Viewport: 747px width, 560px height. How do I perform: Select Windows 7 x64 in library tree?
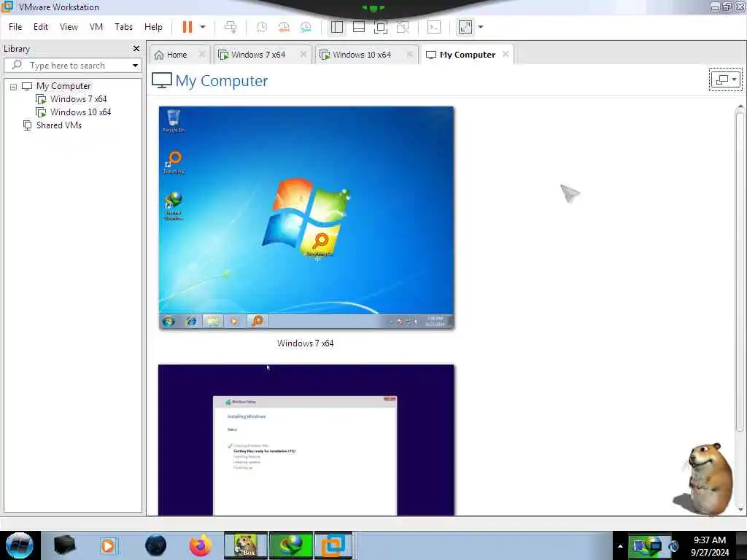[x=78, y=99]
